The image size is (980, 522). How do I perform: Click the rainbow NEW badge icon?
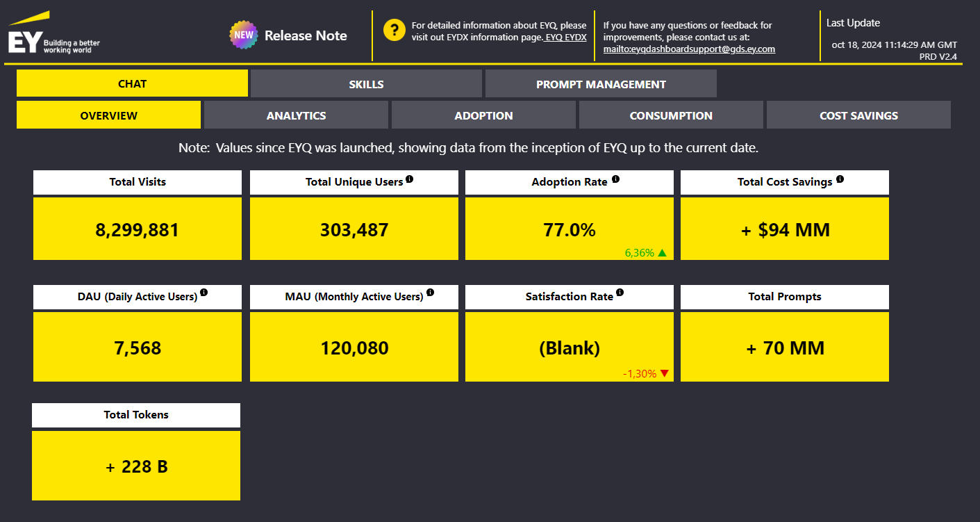point(243,35)
